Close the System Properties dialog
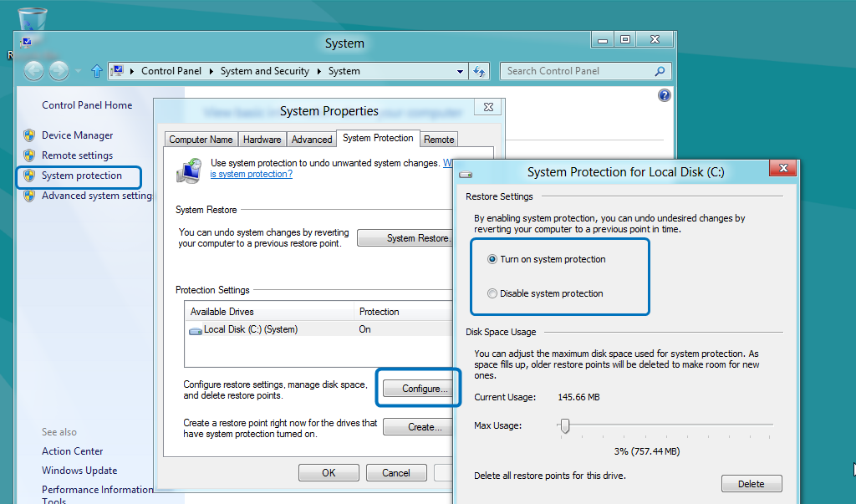This screenshot has height=504, width=856. 488,107
